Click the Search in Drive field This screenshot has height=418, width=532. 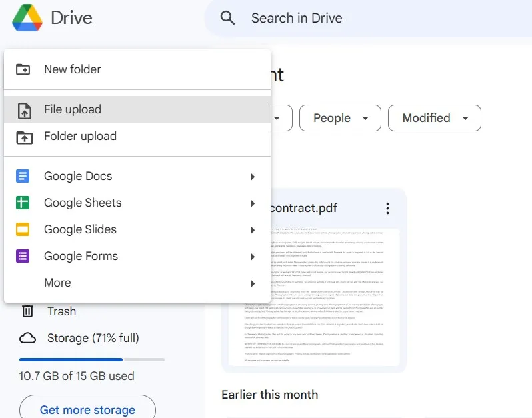click(x=368, y=18)
